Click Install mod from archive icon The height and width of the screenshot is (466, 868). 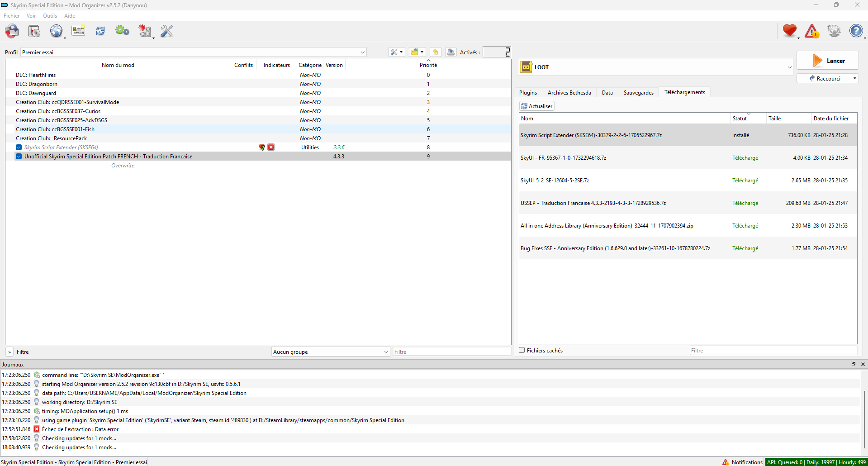(x=34, y=31)
